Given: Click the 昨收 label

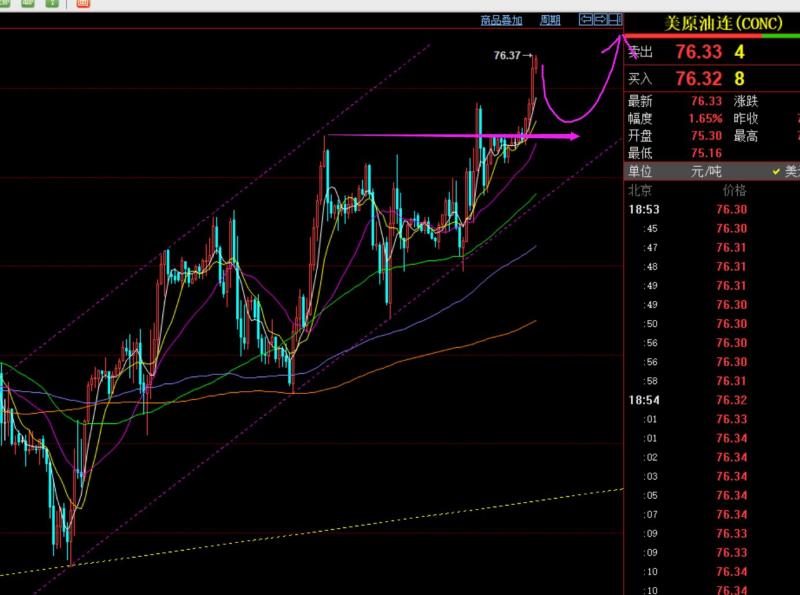Looking at the screenshot, I should click(746, 118).
